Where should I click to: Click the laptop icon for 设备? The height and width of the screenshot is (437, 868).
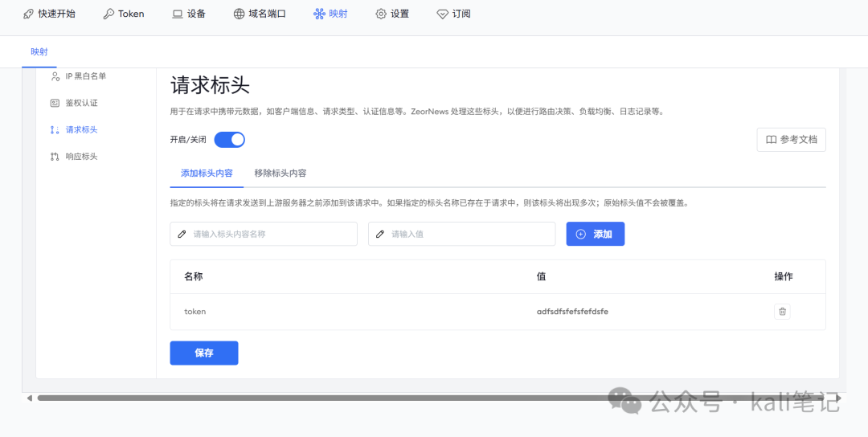(x=178, y=14)
